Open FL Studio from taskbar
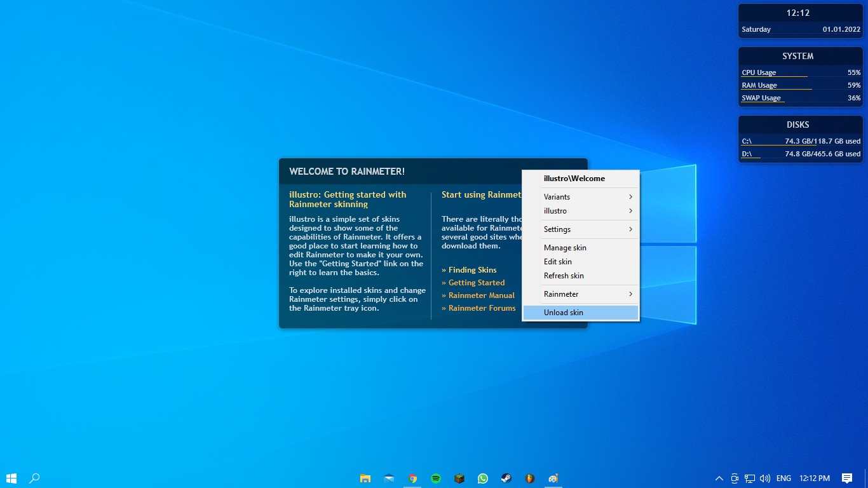The width and height of the screenshot is (868, 488). tap(530, 478)
